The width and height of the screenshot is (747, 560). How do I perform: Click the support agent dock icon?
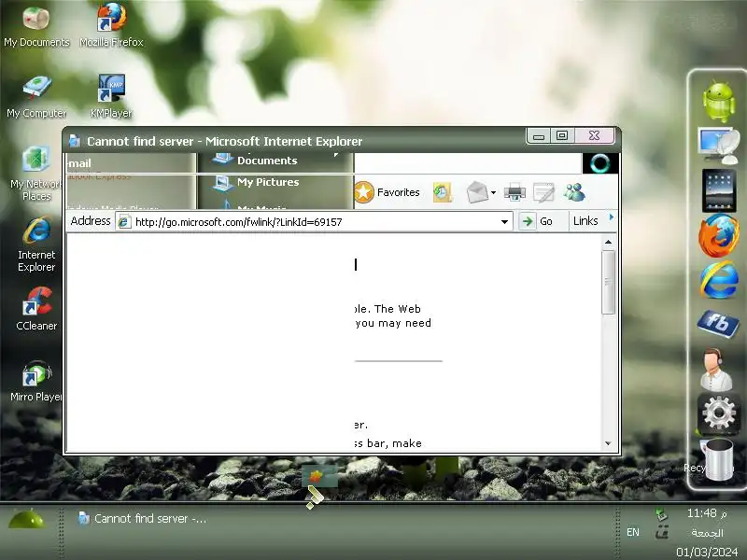coord(716,370)
